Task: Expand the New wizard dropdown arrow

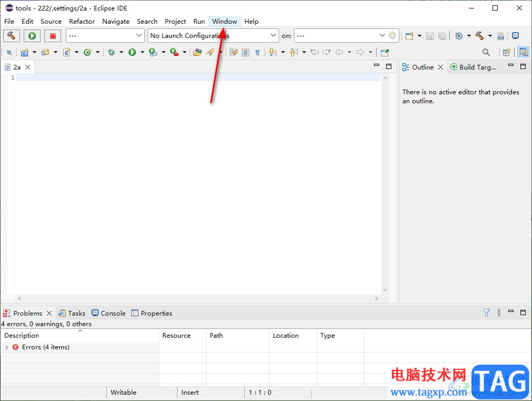Action: tap(419, 36)
